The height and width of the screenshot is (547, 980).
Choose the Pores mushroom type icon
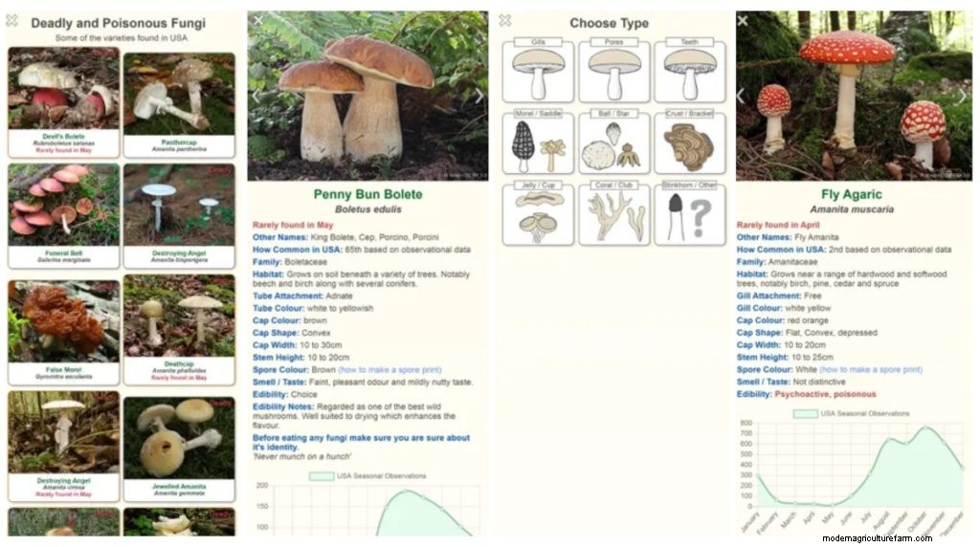tap(613, 72)
